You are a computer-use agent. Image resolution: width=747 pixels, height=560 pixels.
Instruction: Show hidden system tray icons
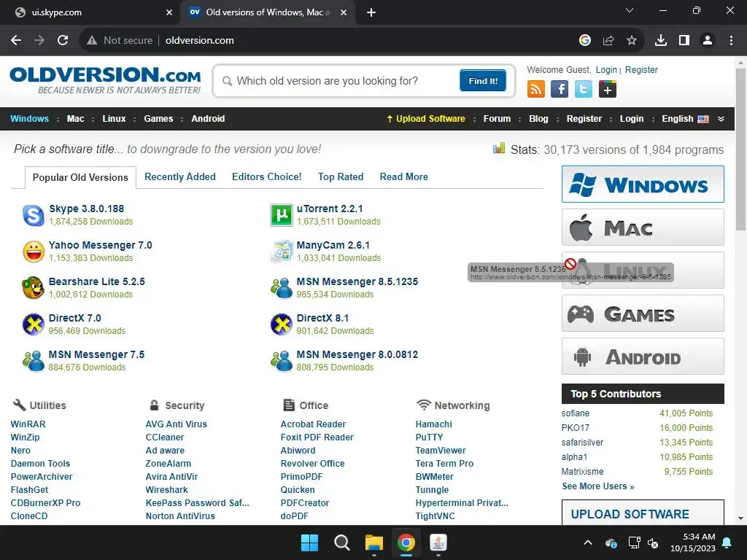588,542
